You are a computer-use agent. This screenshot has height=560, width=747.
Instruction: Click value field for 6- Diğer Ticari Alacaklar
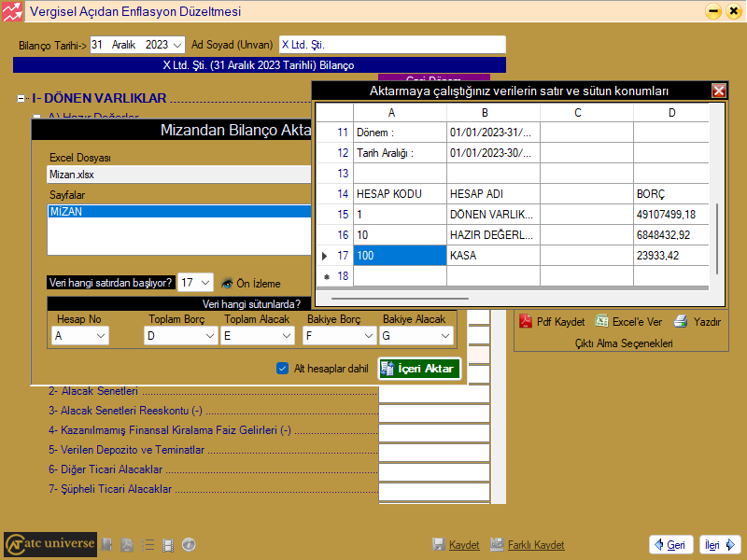coord(434,472)
